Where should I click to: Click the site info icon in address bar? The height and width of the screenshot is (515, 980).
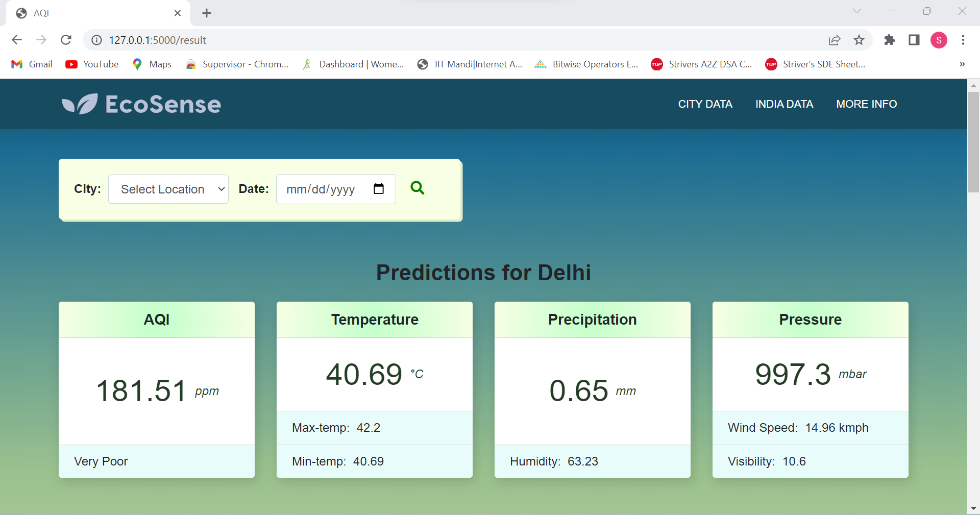click(96, 40)
